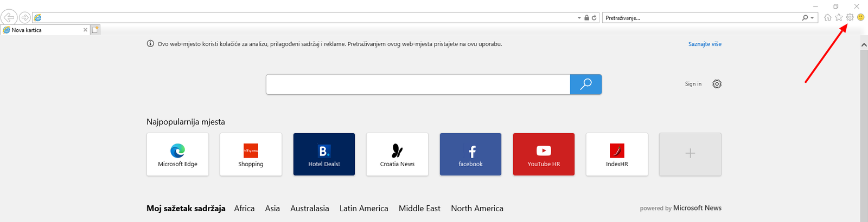This screenshot has width=868, height=222.
Task: Open the browser Tools gear menu
Action: pyautogui.click(x=850, y=17)
